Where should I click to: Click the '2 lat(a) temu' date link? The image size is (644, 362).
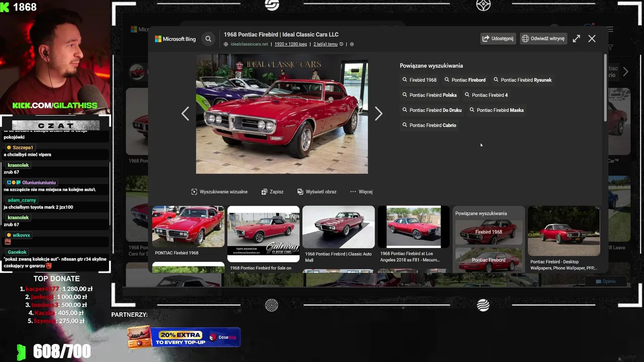[x=326, y=44]
